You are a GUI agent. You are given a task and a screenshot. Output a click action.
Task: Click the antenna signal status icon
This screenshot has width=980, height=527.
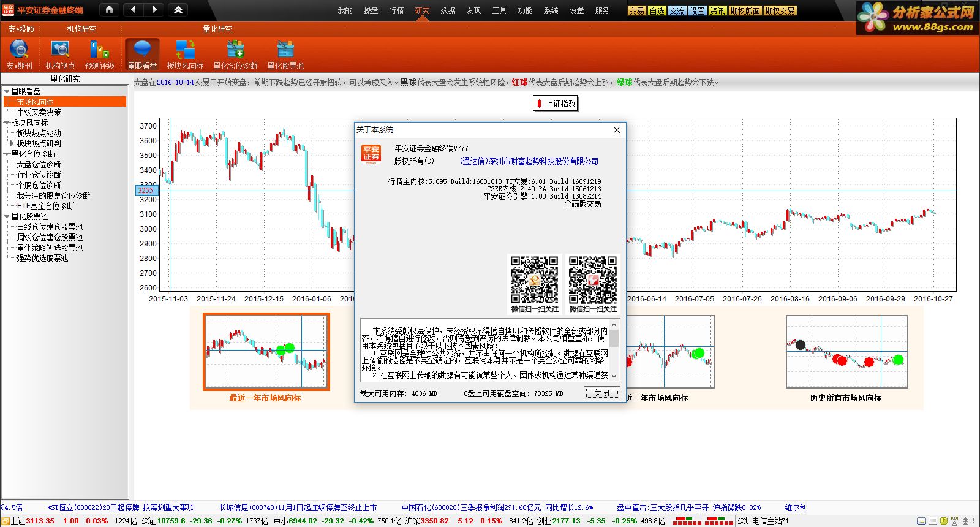(x=955, y=521)
